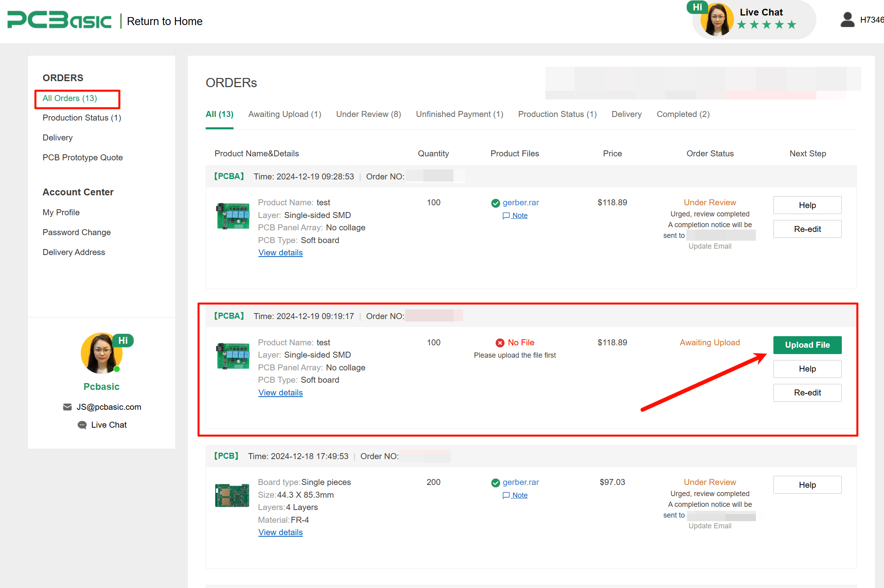Viewport: 884px width, 588px height.
Task: Open Delivery in sidebar
Action: point(58,138)
